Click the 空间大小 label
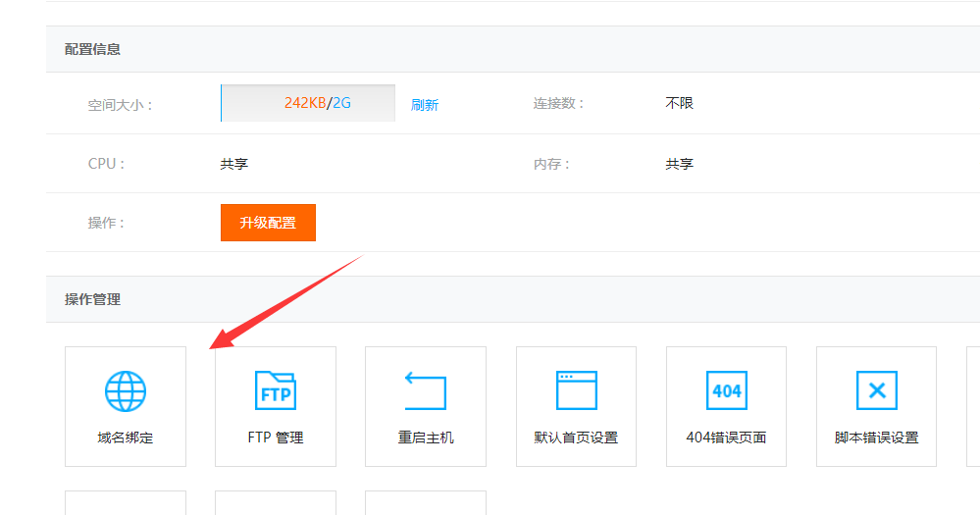Image resolution: width=980 pixels, height=515 pixels. pos(121,105)
